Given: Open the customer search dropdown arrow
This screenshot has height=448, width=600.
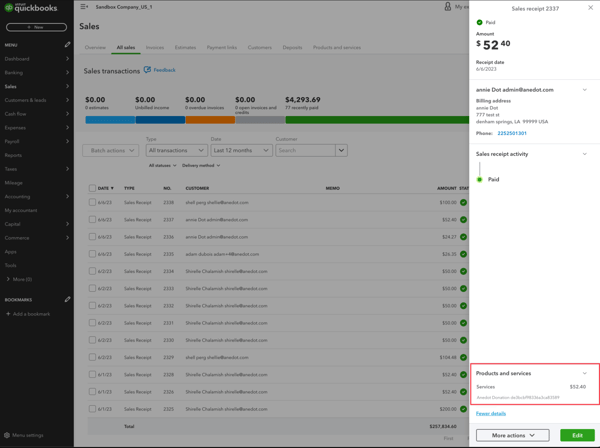Looking at the screenshot, I should (341, 150).
